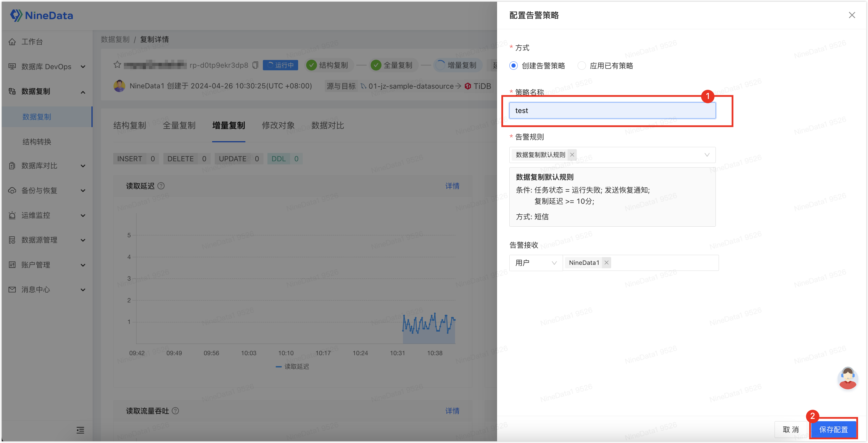The image size is (868, 443).
Task: Open help tooltip beside 读取延迟
Action: pos(161,186)
